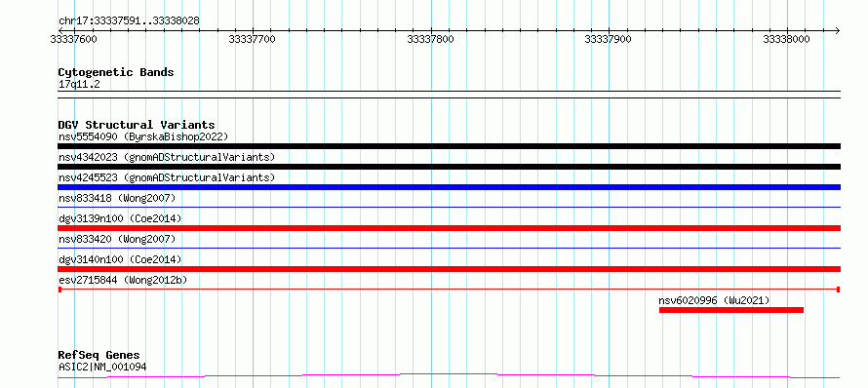Open variant nsv4245523 (gnomADStructuralVariants) label
This screenshot has height=388, width=868.
point(167,177)
